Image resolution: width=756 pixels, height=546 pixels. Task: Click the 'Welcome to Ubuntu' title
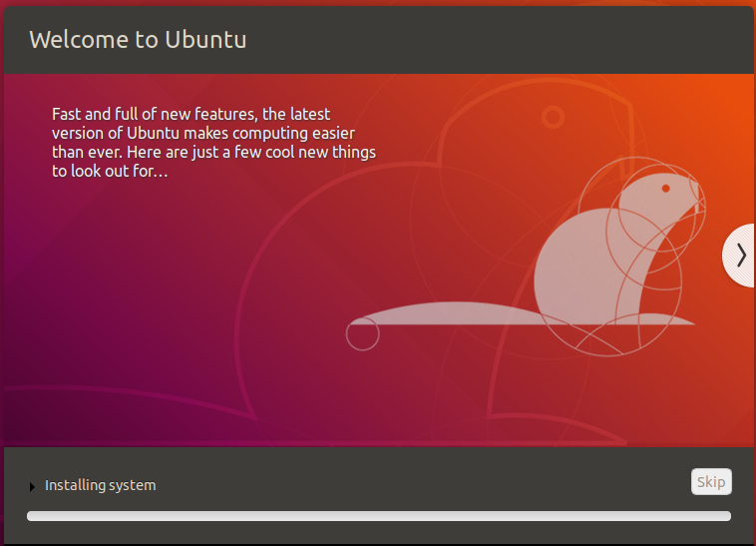pyautogui.click(x=138, y=40)
